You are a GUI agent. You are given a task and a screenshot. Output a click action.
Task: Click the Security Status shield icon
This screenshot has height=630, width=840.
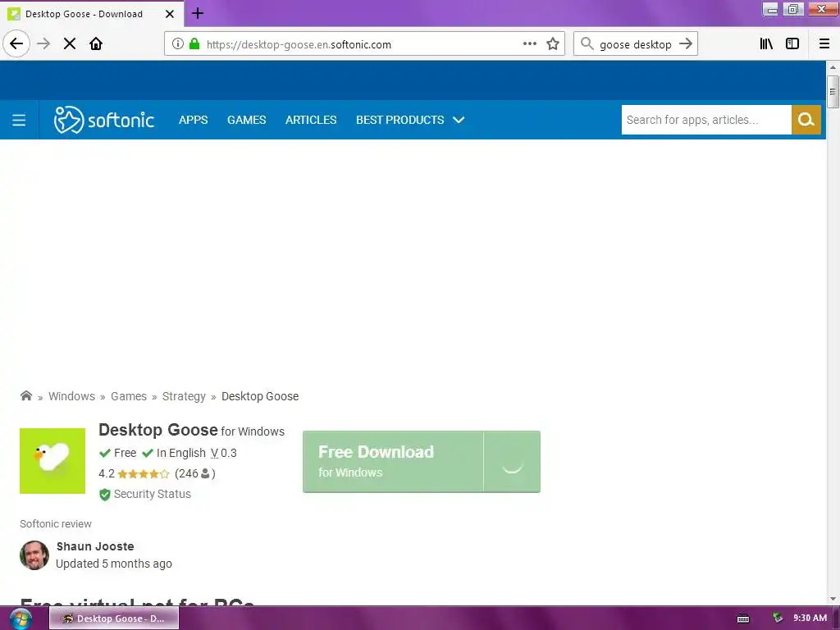pos(104,495)
